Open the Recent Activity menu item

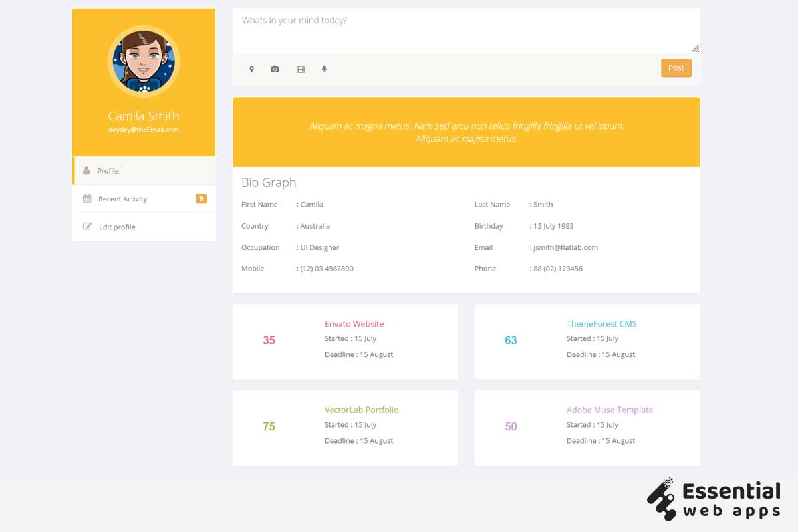pos(122,199)
